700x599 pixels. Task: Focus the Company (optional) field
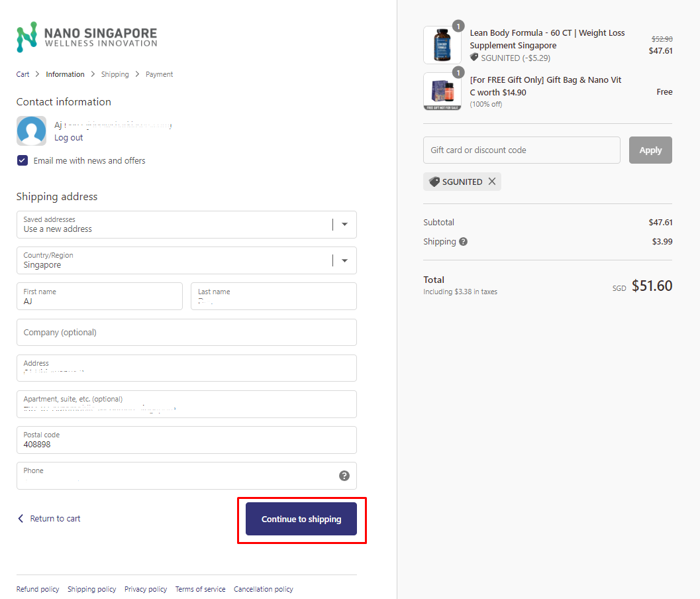point(187,333)
